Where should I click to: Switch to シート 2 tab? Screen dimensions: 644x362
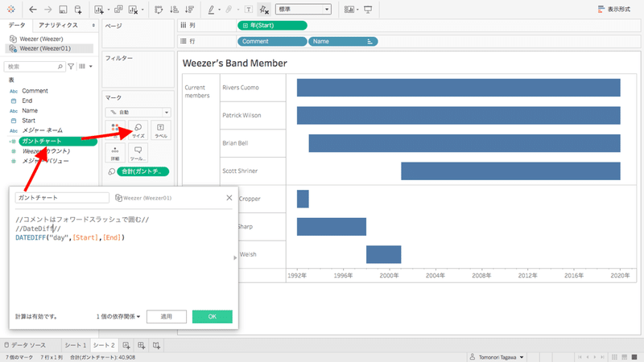[104, 345]
